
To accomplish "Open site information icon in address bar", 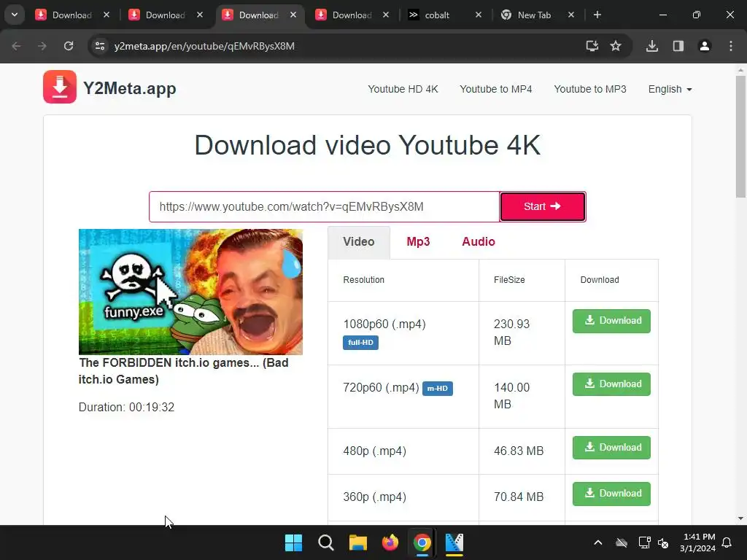I will [100, 46].
